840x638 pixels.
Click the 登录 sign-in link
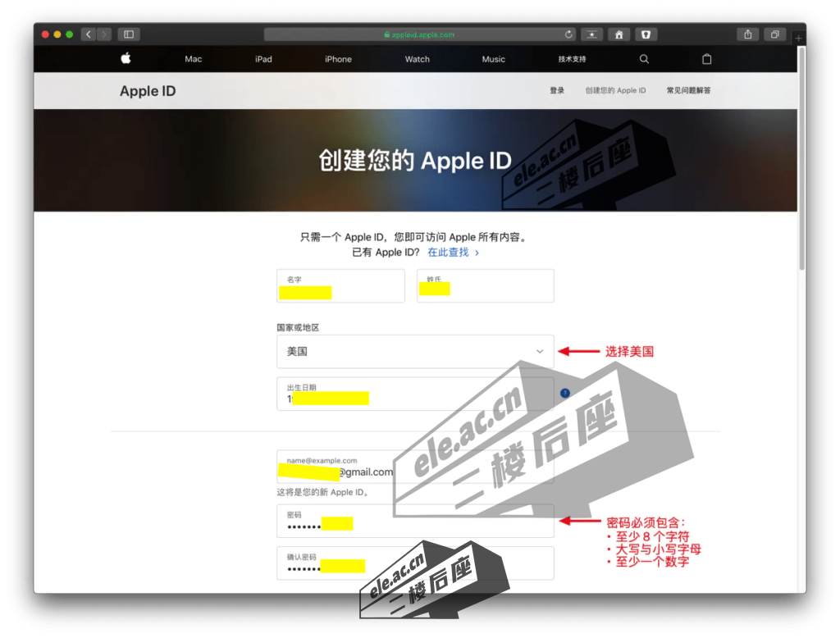(x=557, y=90)
